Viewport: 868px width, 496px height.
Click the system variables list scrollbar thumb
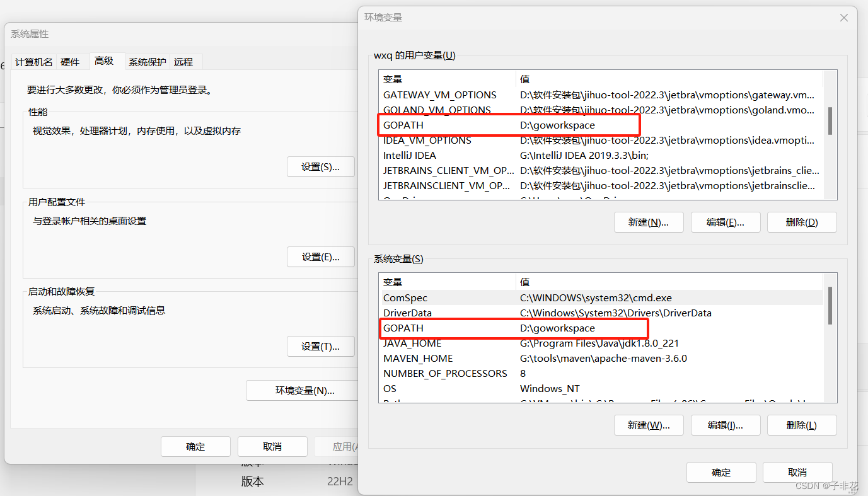pyautogui.click(x=830, y=306)
